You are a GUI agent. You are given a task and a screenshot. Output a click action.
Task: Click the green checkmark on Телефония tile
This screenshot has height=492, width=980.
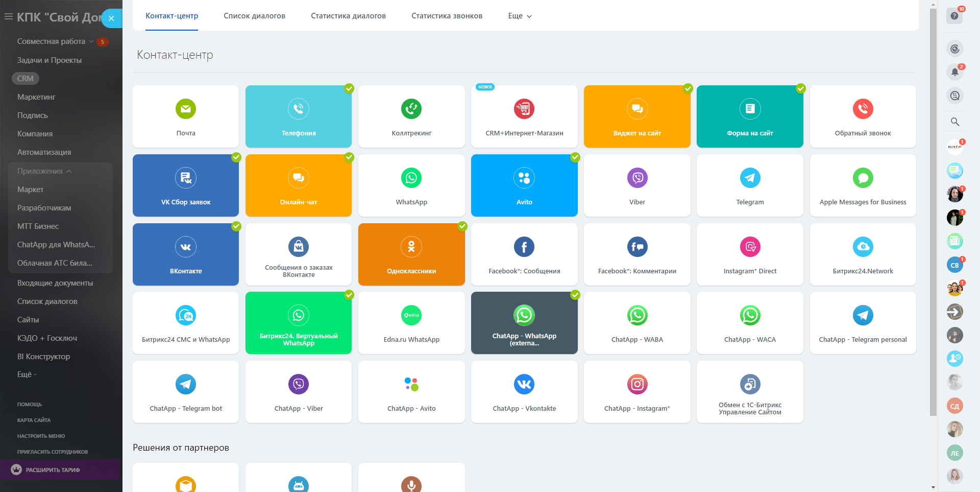(349, 88)
